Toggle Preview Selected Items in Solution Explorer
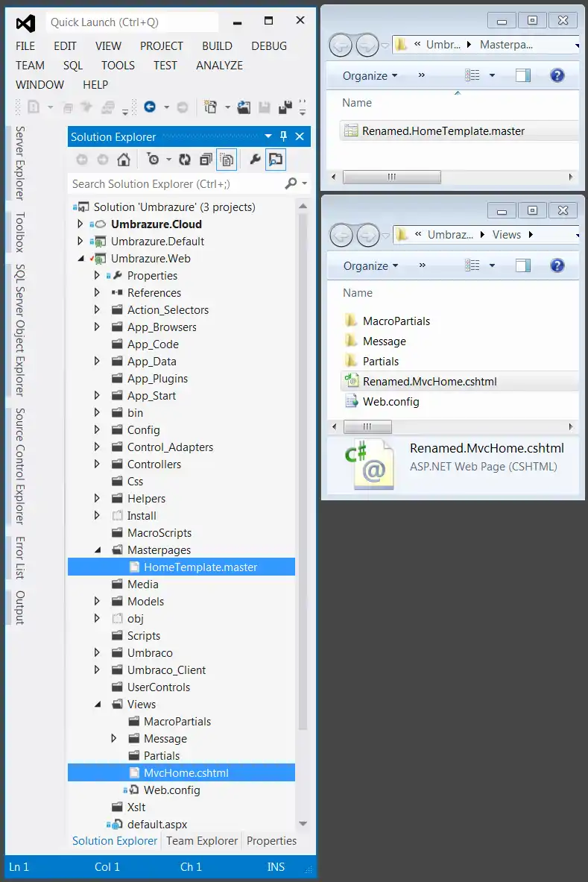Image resolution: width=588 pixels, height=882 pixels. pos(276,160)
